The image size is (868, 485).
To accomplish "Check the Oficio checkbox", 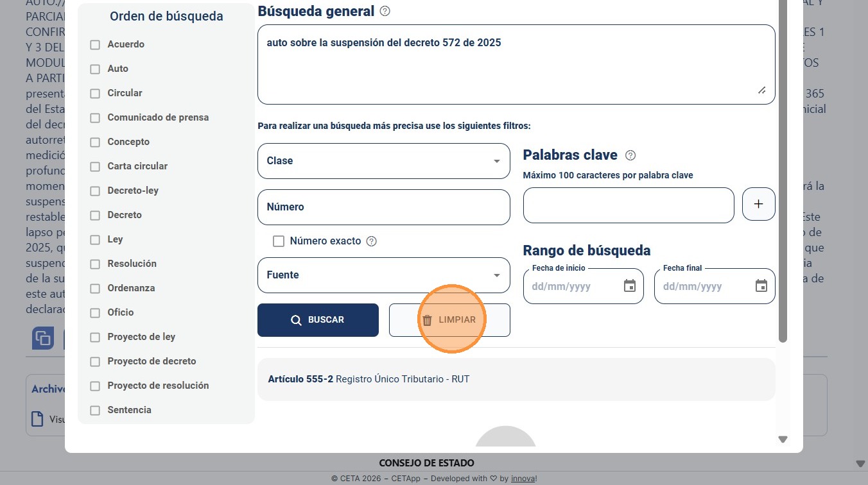I will (95, 313).
